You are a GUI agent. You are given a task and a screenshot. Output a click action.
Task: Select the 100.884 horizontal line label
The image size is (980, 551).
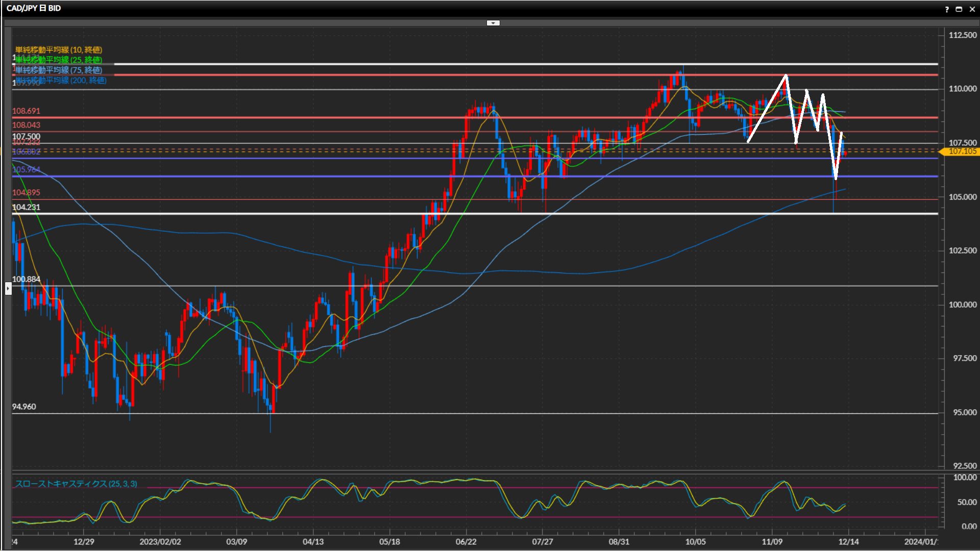click(26, 279)
